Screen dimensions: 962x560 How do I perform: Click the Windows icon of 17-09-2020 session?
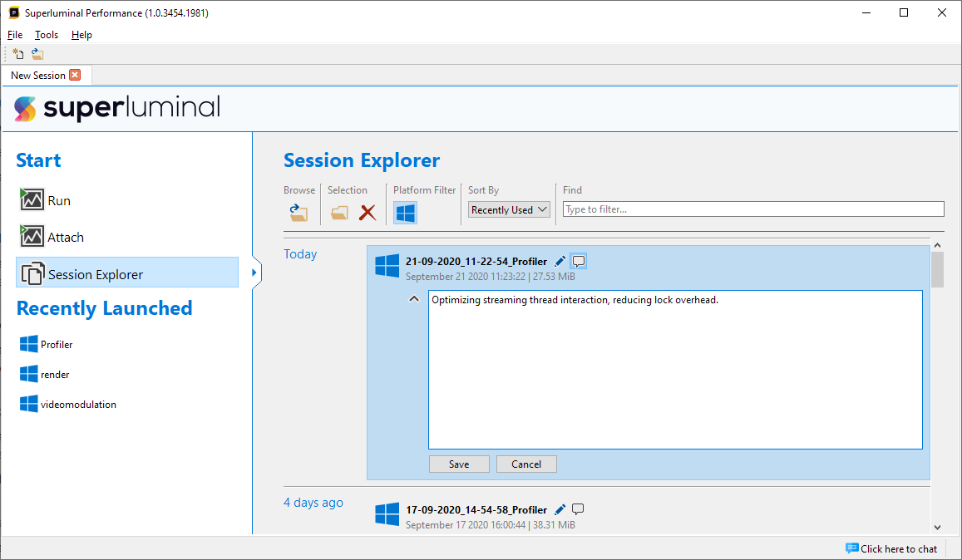(387, 514)
